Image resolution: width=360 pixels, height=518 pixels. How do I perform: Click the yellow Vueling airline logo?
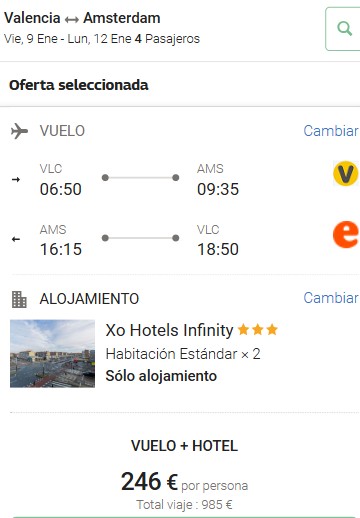(346, 173)
